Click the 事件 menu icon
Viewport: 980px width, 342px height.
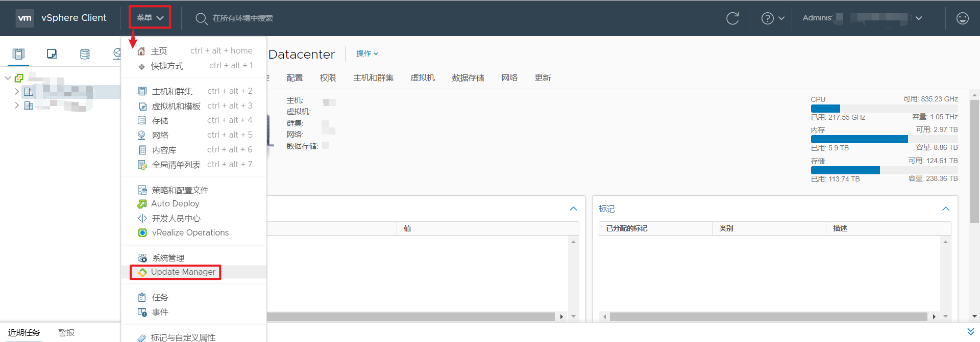[x=142, y=312]
